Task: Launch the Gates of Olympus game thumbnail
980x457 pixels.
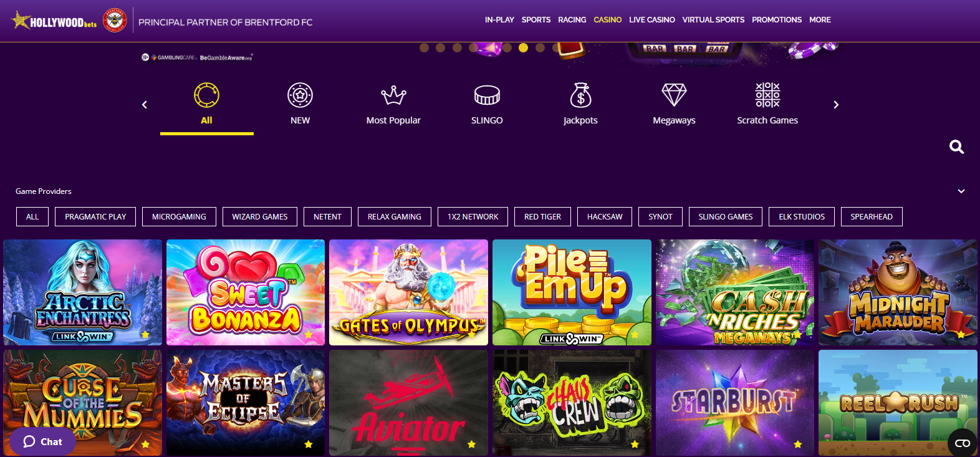Action: pyautogui.click(x=408, y=292)
